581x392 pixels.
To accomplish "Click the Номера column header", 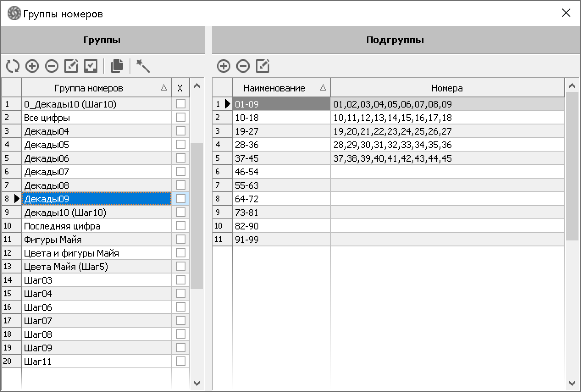I will coord(447,88).
